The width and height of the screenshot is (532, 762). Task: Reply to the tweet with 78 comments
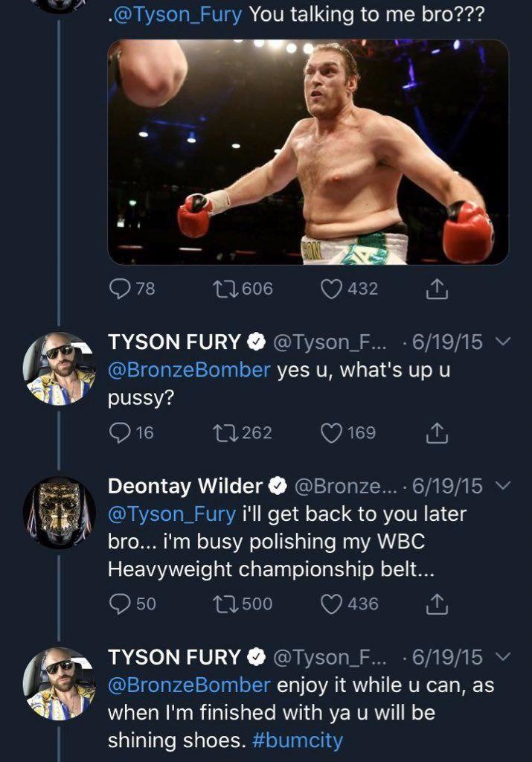[x=119, y=288]
